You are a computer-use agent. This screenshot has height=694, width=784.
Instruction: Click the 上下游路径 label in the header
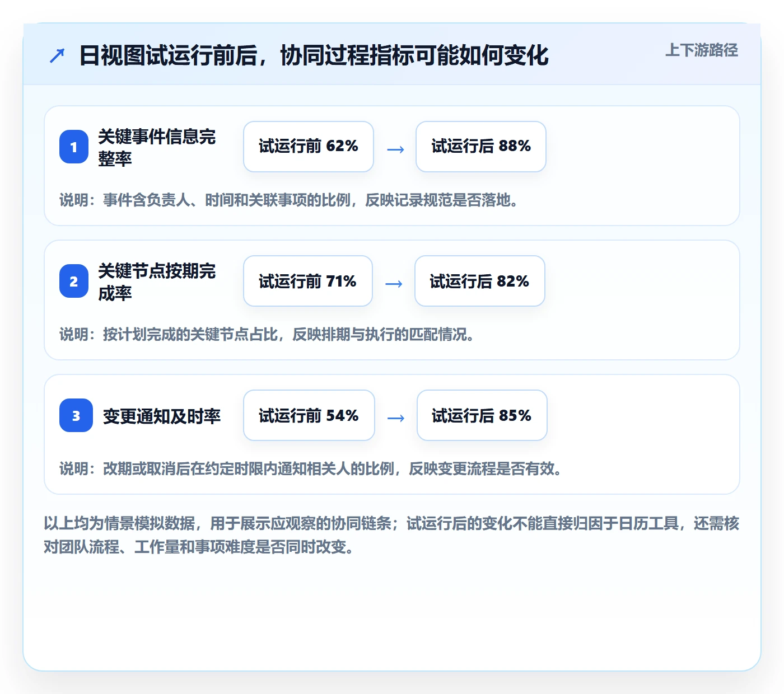point(701,50)
